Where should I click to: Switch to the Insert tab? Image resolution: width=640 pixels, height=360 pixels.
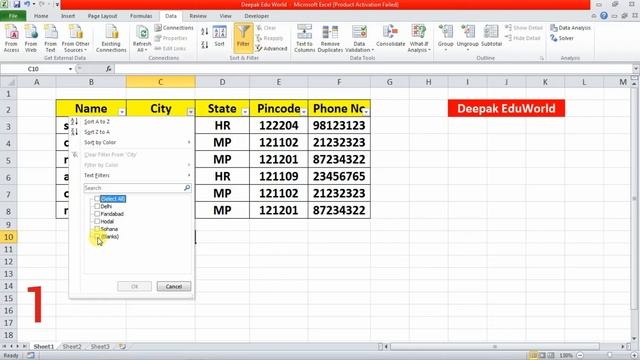(x=68, y=16)
